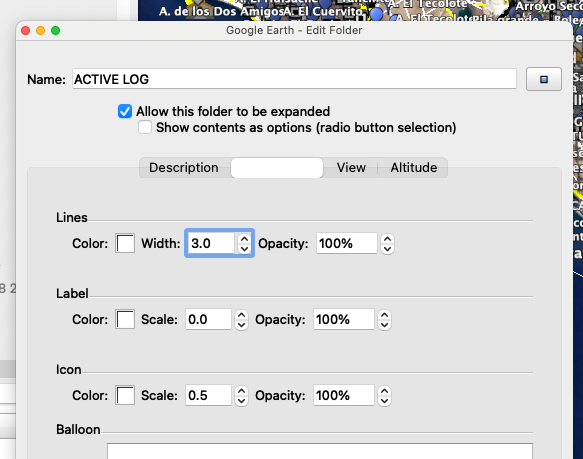The height and width of the screenshot is (459, 583).
Task: Increase Label Opacity with up arrow
Action: click(384, 315)
